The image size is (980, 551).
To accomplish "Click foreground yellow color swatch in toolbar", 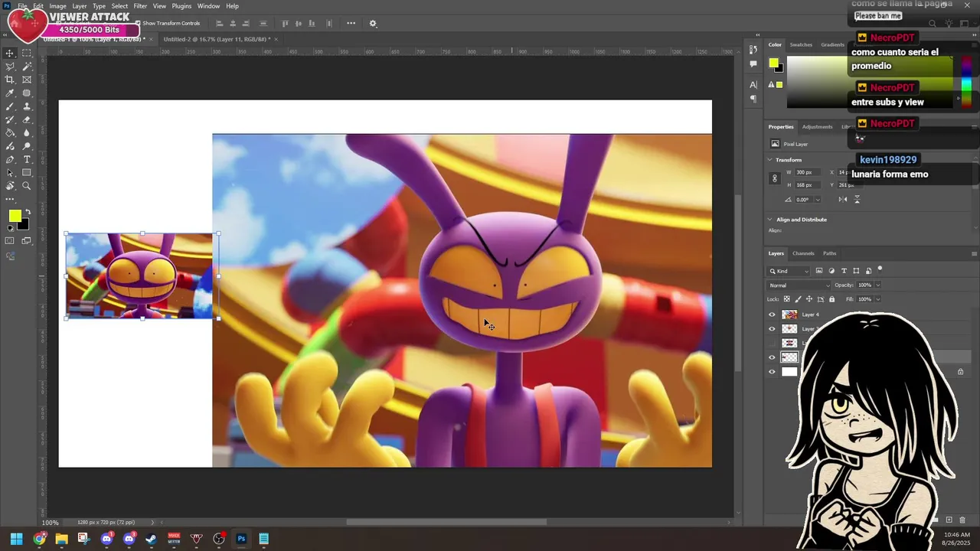I will pos(15,217).
